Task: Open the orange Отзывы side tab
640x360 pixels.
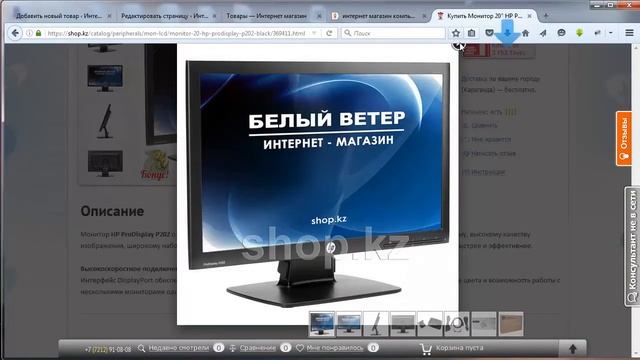Action: (x=624, y=138)
